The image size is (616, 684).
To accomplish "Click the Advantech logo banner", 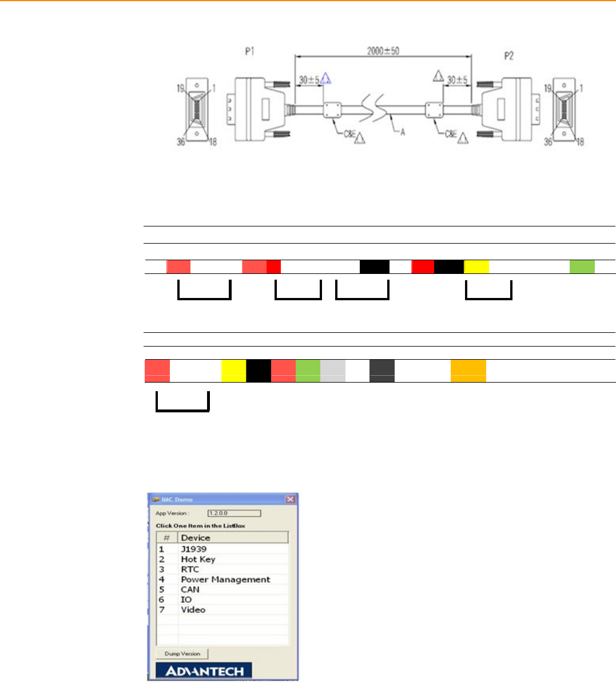I will tap(204, 671).
